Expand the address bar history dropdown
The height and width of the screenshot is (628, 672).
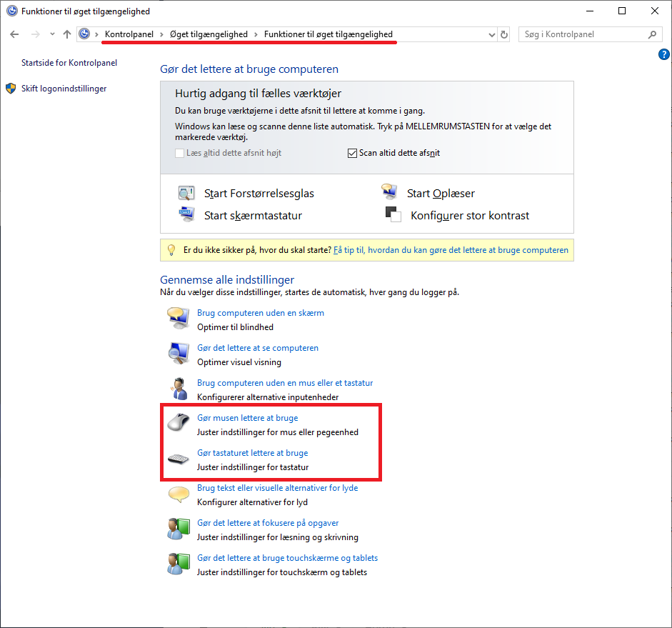(491, 34)
